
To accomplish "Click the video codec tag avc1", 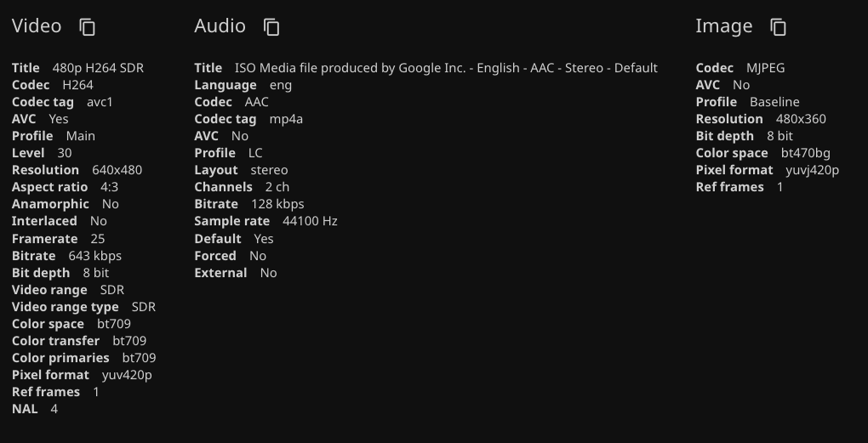I will pyautogui.click(x=100, y=102).
